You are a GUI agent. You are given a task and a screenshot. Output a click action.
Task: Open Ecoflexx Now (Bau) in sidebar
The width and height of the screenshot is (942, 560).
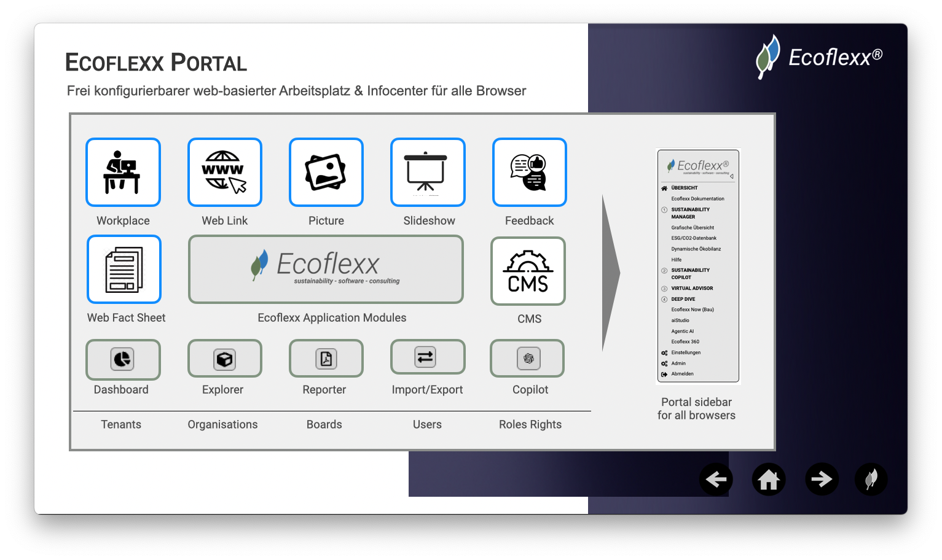[x=693, y=310]
